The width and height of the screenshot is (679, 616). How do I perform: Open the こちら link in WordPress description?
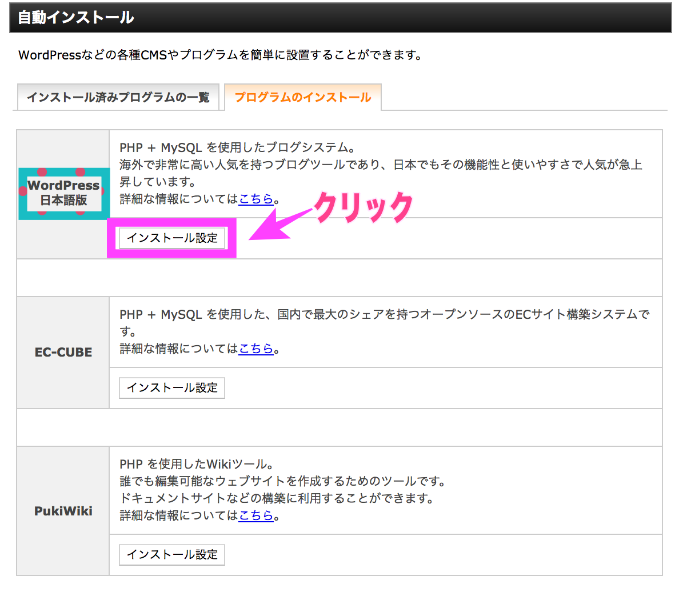pos(256,199)
